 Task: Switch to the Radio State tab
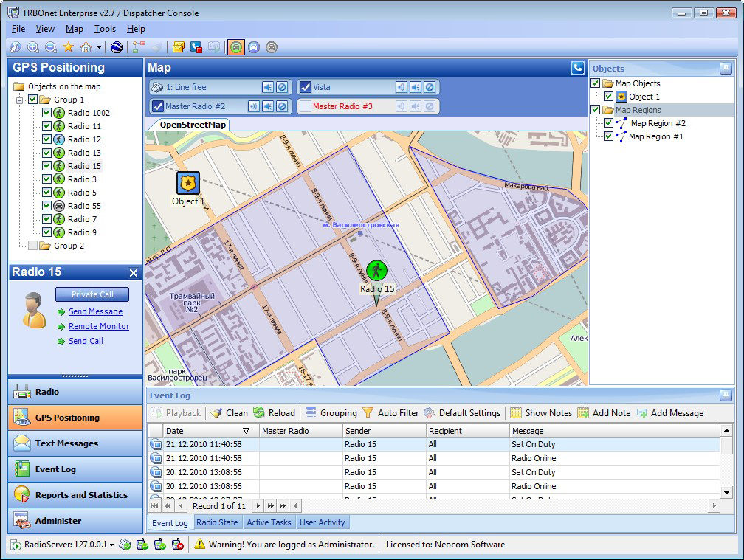(x=217, y=522)
